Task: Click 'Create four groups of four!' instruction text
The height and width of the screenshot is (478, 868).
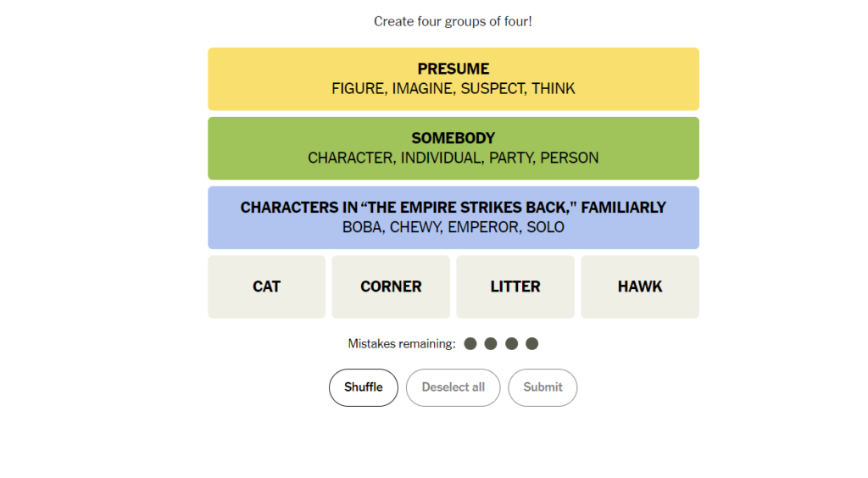Action: pos(453,21)
